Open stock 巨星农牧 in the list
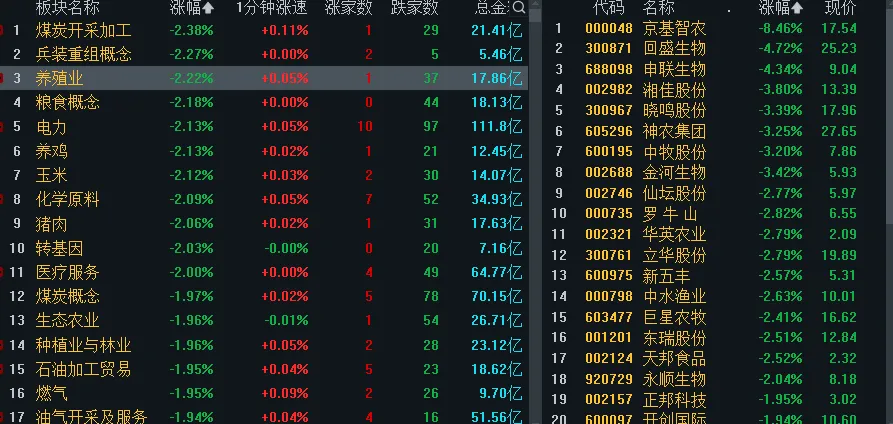 pos(674,317)
